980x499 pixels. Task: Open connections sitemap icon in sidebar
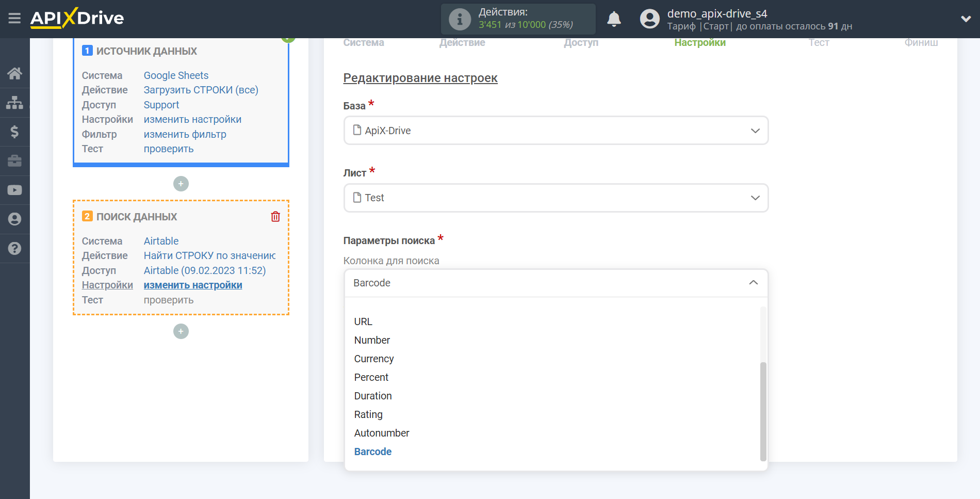pos(14,103)
